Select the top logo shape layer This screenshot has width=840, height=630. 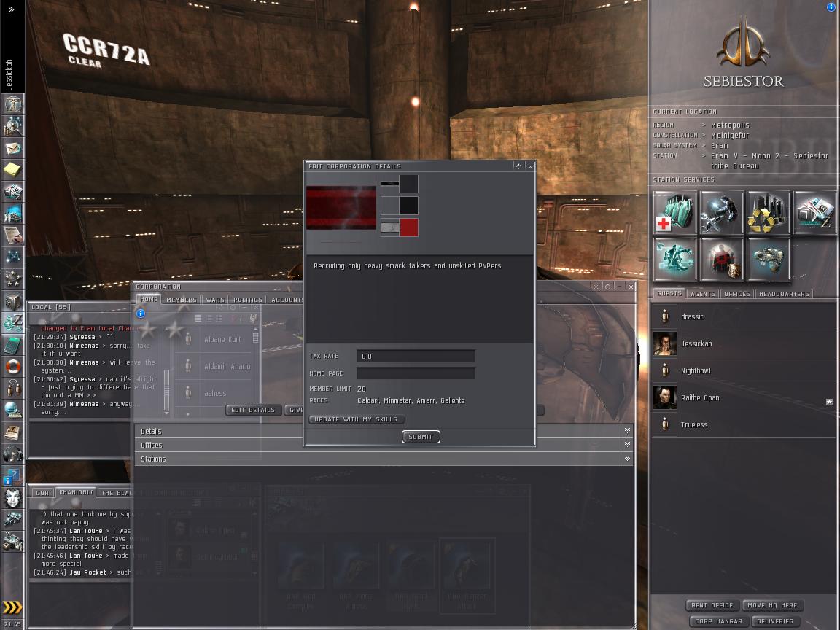[x=390, y=184]
